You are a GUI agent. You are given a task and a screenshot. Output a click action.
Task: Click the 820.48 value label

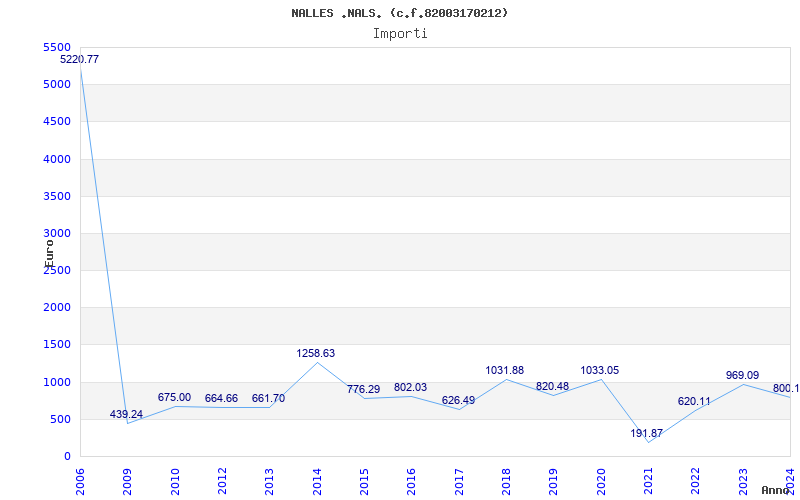coord(552,387)
